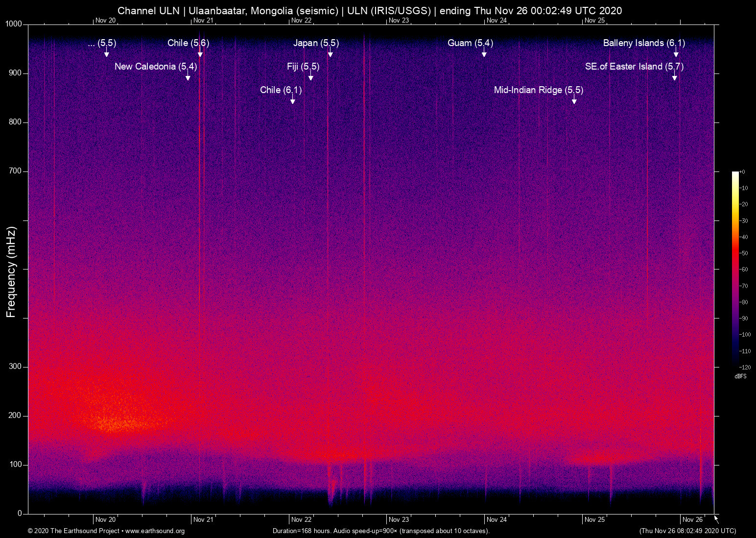Select the truncated ... (5.5) event label
This screenshot has height=538, width=756.
coord(102,43)
